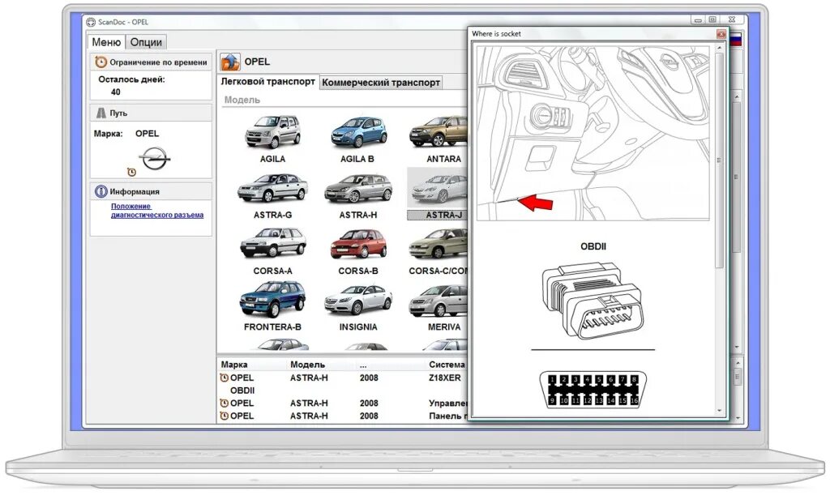The width and height of the screenshot is (830, 504).
Task: Click the OPEL back-arrow folder icon
Action: coord(230,62)
